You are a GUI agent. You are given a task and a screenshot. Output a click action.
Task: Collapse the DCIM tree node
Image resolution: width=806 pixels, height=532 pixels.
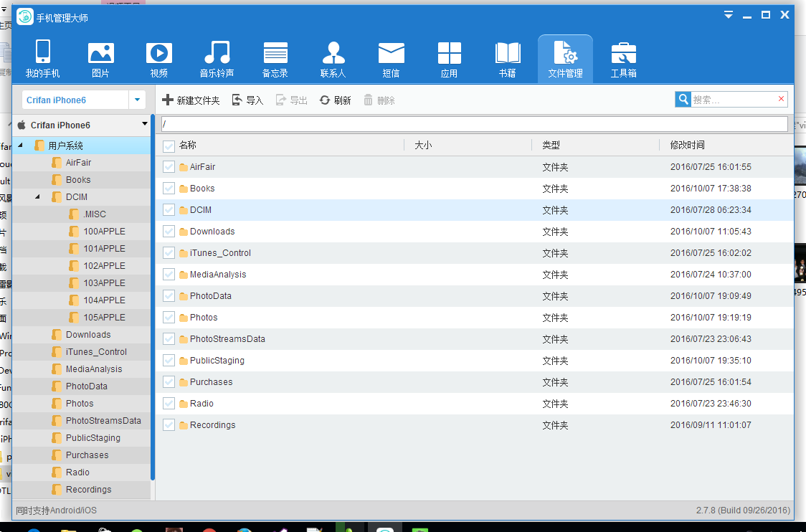[x=37, y=197]
